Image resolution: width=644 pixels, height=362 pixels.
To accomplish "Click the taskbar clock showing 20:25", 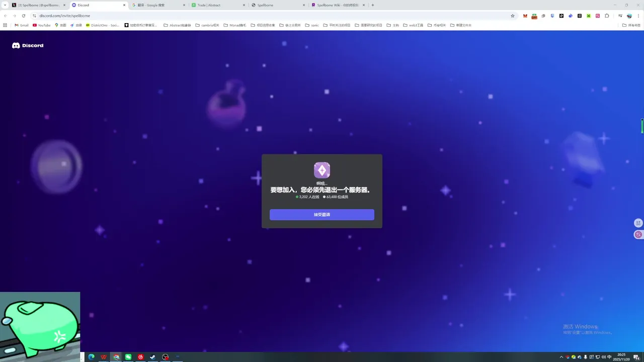I will (621, 357).
